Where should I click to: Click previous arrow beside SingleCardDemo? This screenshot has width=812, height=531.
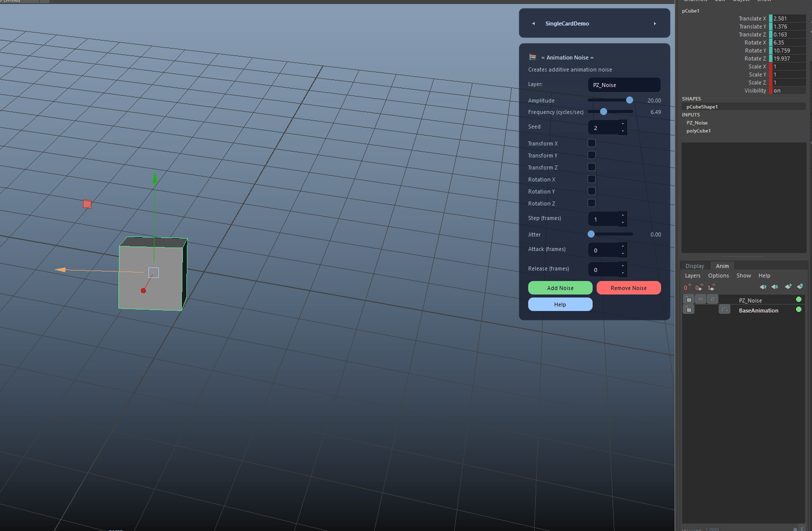point(534,23)
